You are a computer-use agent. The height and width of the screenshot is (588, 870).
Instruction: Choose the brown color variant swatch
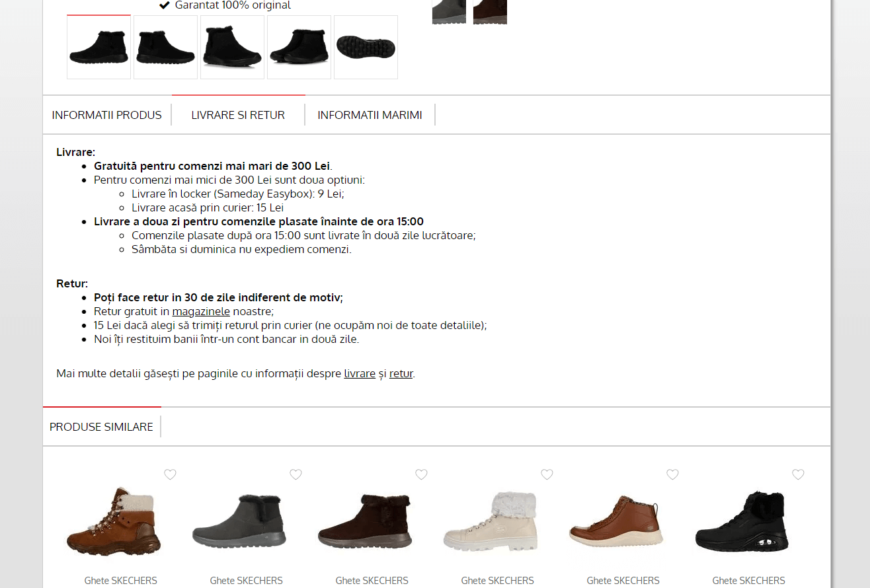490,12
